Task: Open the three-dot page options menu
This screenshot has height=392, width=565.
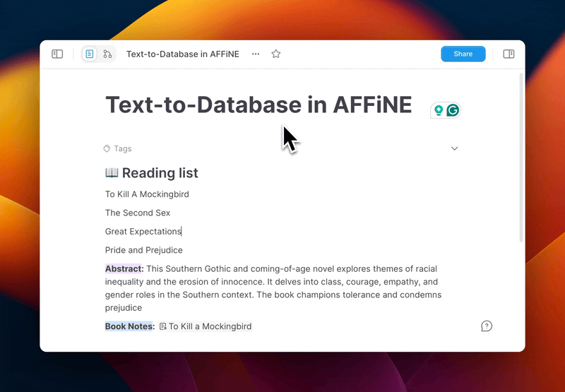Action: pos(256,54)
